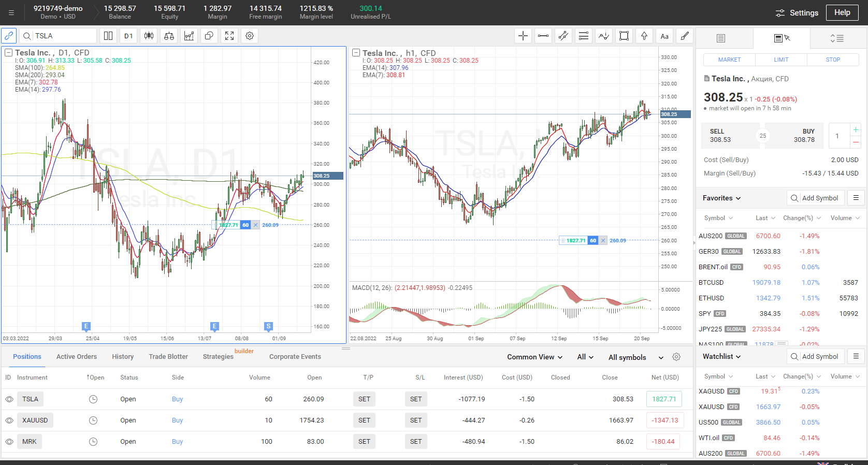The image size is (868, 465).
Task: Open Settings in the top bar
Action: (x=797, y=13)
